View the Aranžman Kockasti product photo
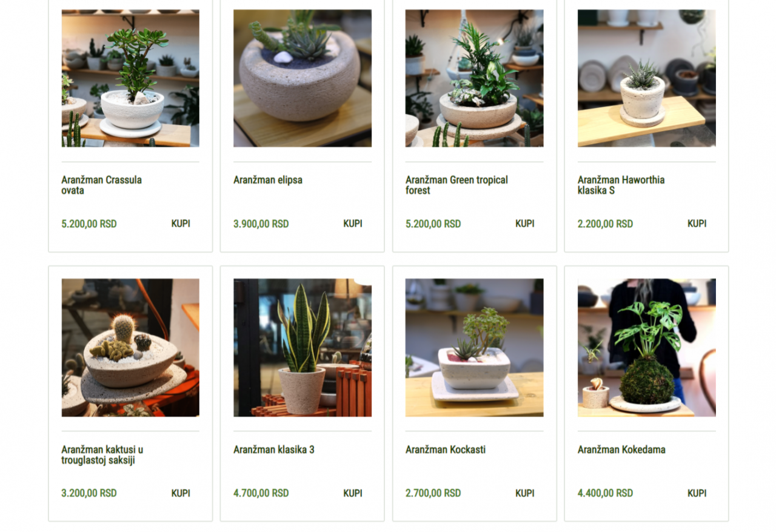 tap(474, 348)
